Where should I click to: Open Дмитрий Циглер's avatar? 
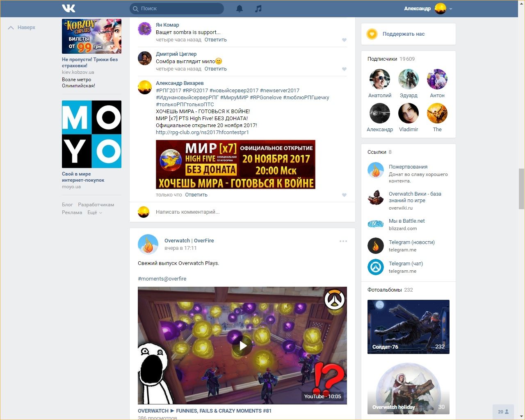click(145, 58)
